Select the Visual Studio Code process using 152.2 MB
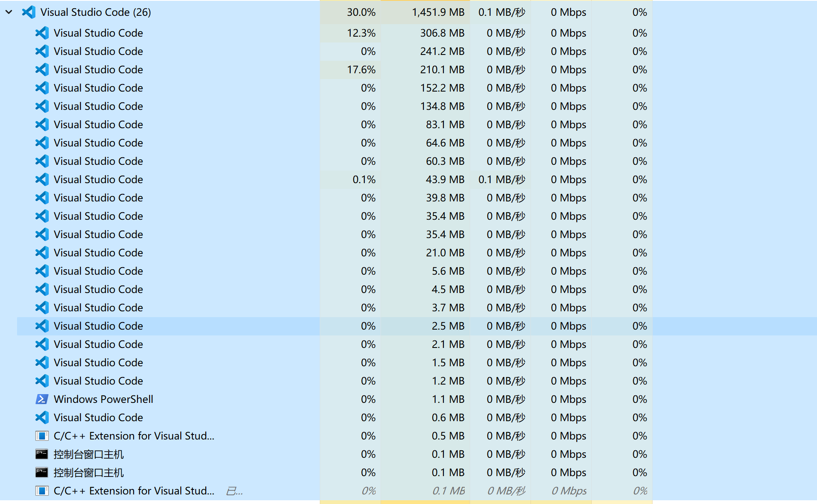 98,88
